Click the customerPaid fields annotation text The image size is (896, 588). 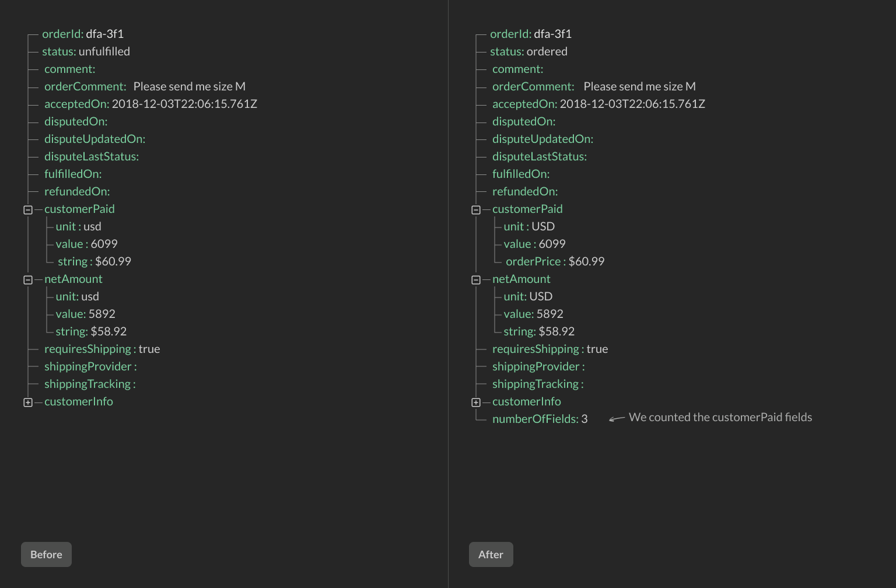click(720, 417)
